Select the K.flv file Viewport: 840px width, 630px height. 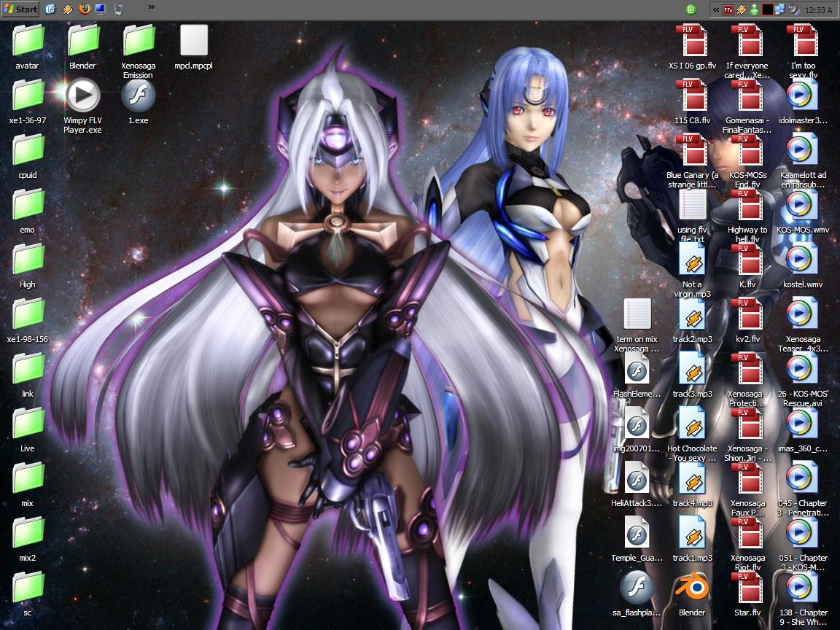pos(747,266)
